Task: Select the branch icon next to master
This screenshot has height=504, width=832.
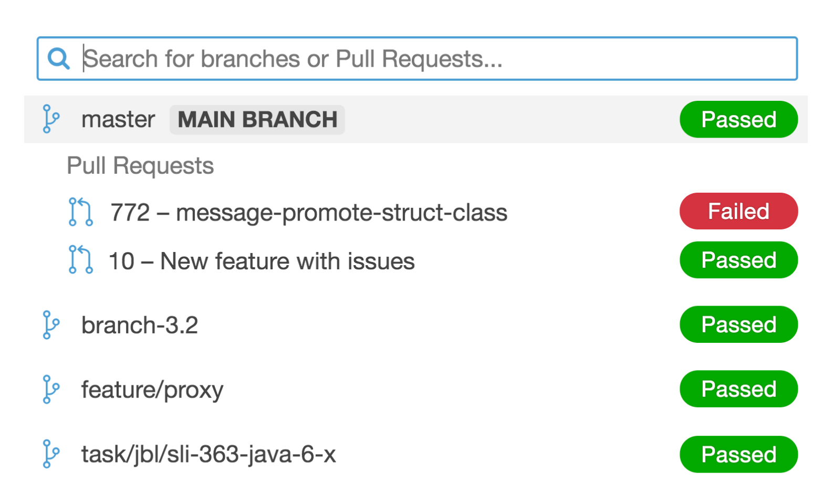Action: [50, 119]
